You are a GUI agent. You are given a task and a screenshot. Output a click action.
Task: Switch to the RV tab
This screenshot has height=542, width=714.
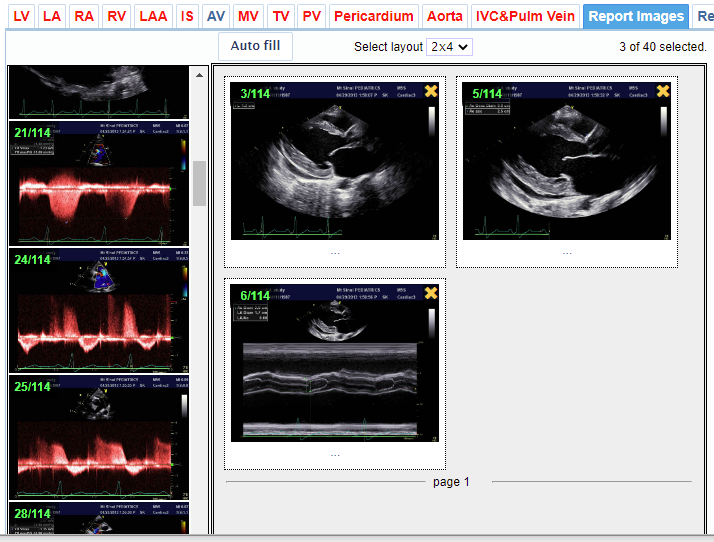point(117,16)
